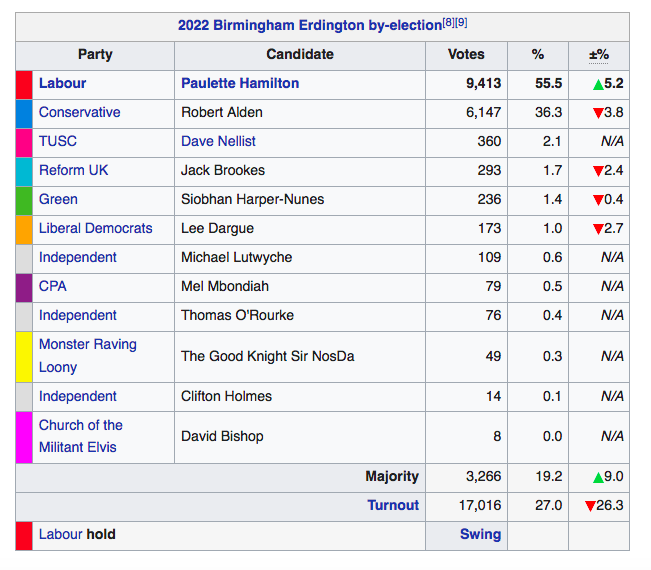Click the red down arrow beside Green's 0.4
Viewport: 651px width, 570px height.
click(597, 200)
